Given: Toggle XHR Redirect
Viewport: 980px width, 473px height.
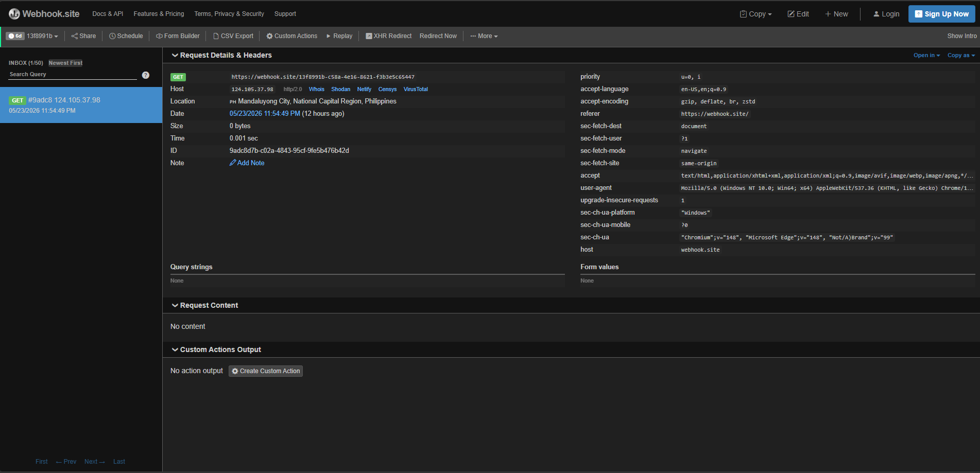Looking at the screenshot, I should point(388,36).
